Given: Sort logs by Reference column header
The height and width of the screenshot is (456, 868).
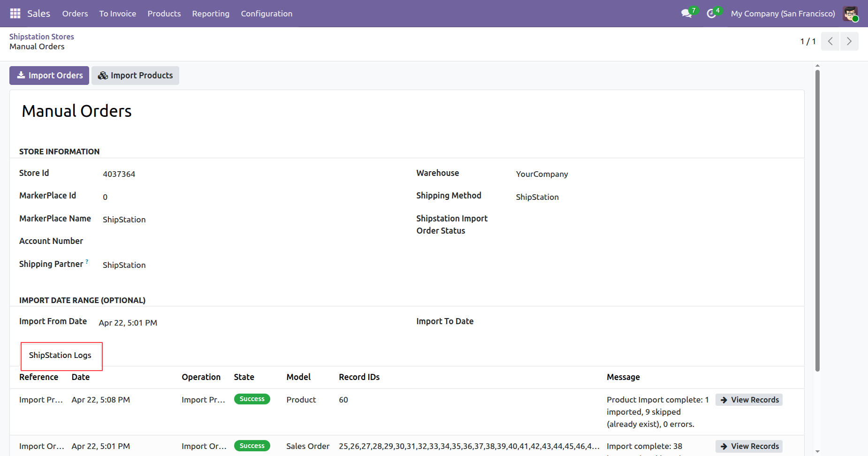Looking at the screenshot, I should pos(39,377).
